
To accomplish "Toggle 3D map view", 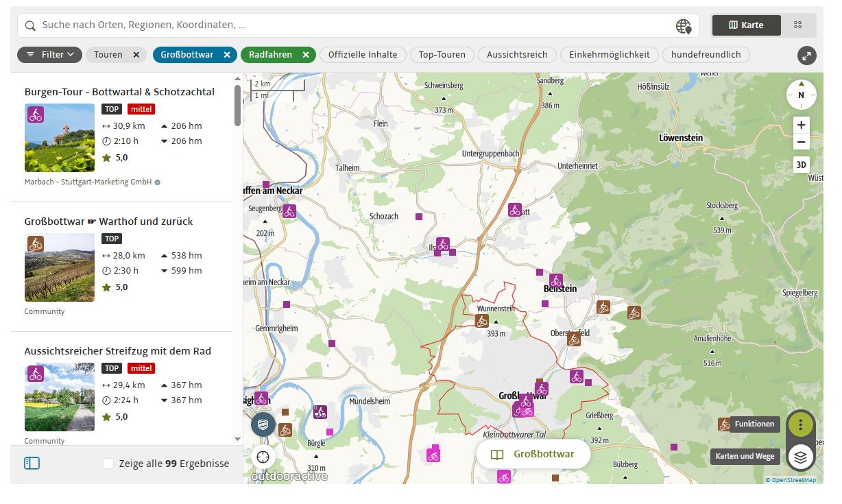I will (801, 165).
